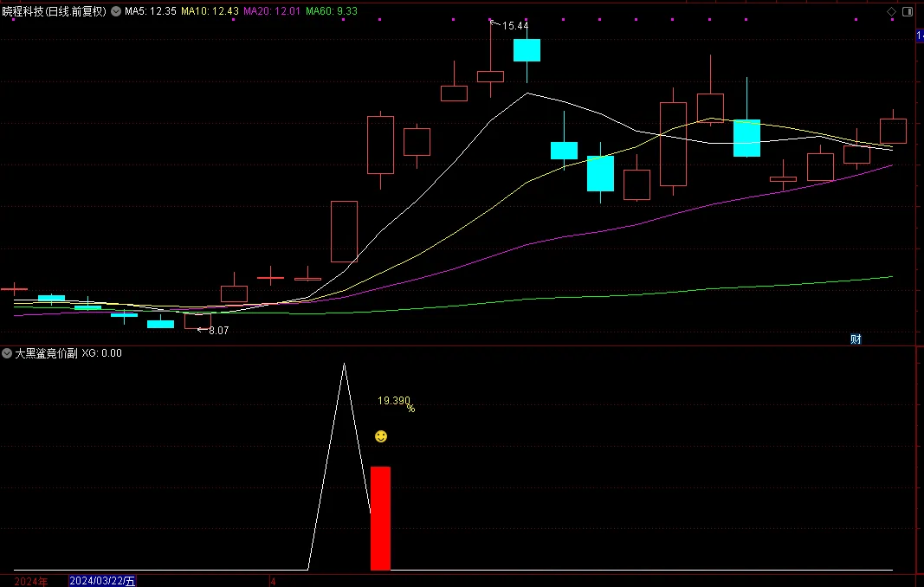Click the yellow smiley signal icon
The height and width of the screenshot is (587, 924).
(381, 436)
